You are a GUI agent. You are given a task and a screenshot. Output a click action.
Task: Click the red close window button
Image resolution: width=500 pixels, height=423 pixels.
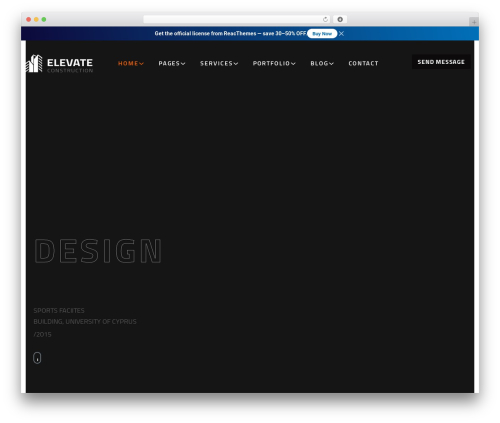[29, 19]
